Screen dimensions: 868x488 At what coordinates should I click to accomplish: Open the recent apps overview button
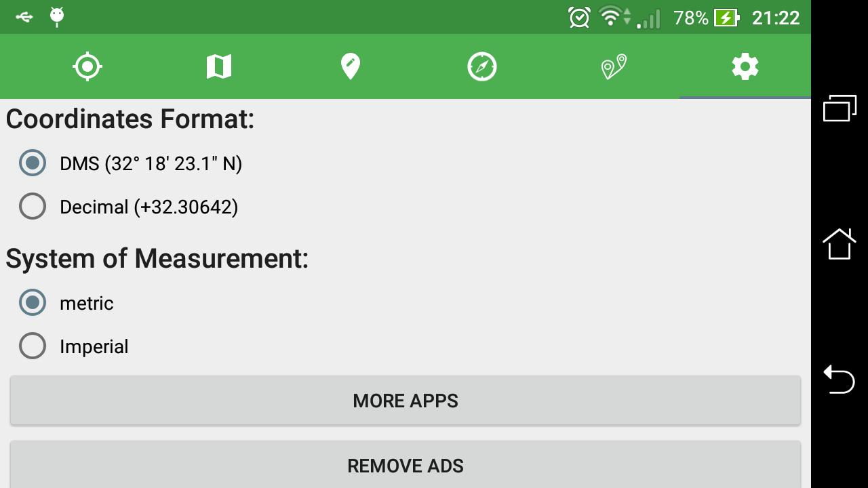click(x=840, y=108)
